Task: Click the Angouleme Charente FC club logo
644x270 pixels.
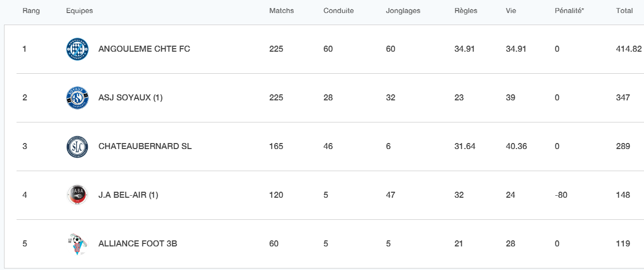Action: click(x=77, y=49)
